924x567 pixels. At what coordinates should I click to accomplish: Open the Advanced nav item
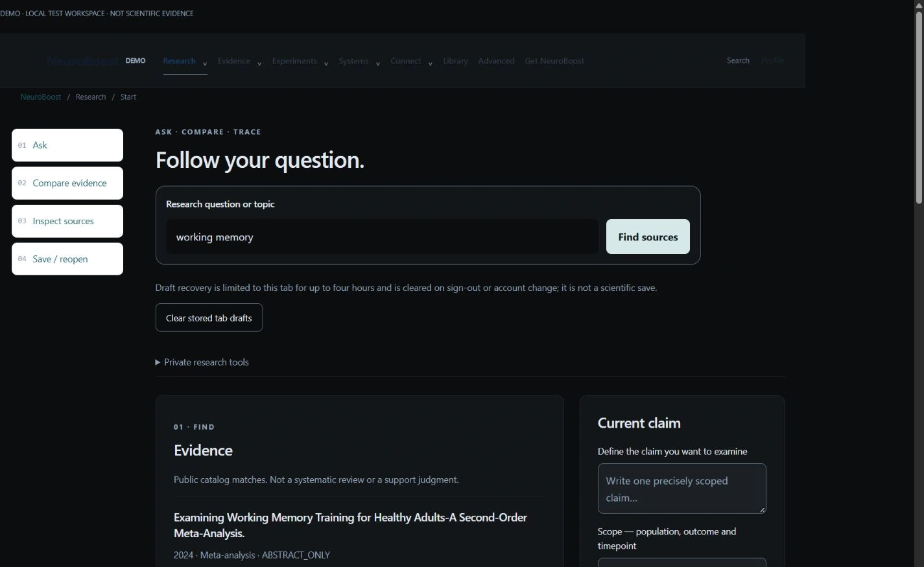click(496, 61)
